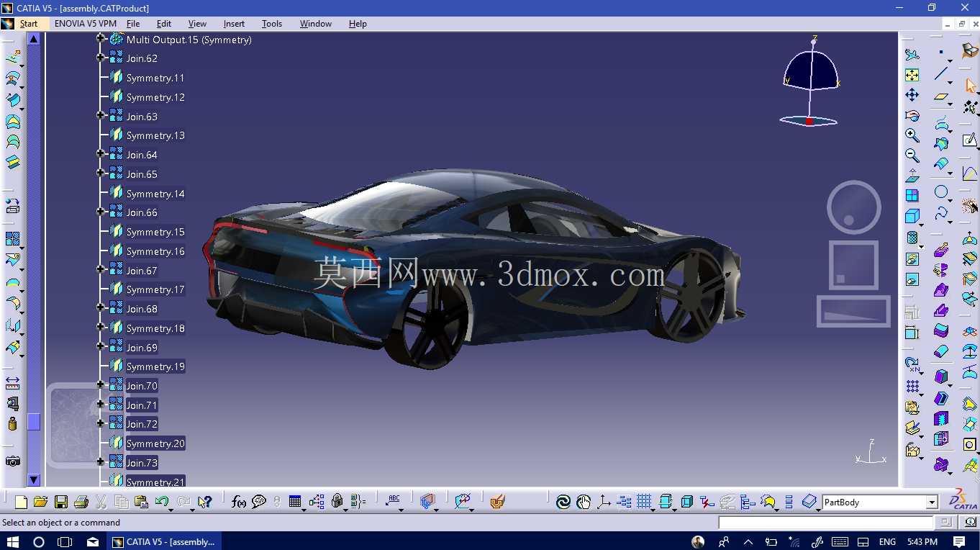Open the Start menu in CATIA
The image size is (980, 550).
pyautogui.click(x=29, y=24)
